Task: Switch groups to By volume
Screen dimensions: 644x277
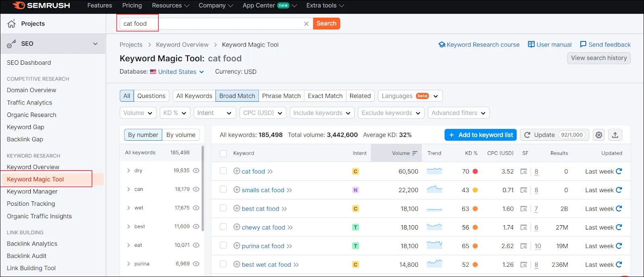Action: pos(181,135)
